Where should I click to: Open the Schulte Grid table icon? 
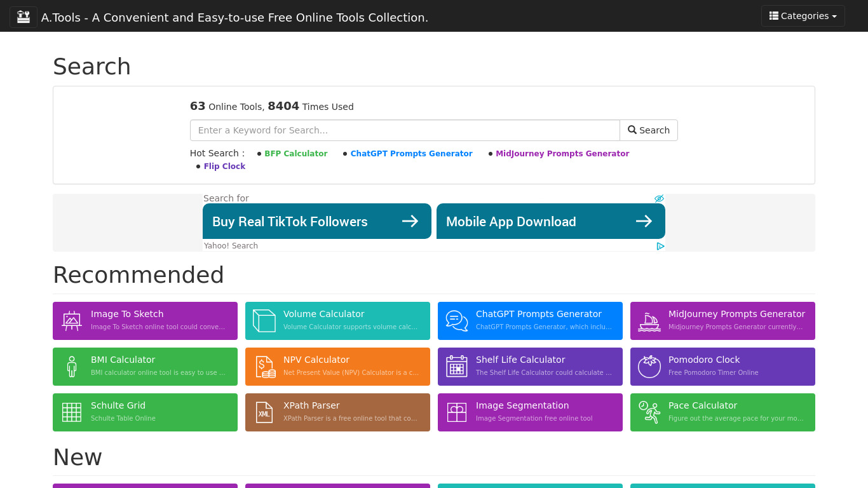click(72, 412)
